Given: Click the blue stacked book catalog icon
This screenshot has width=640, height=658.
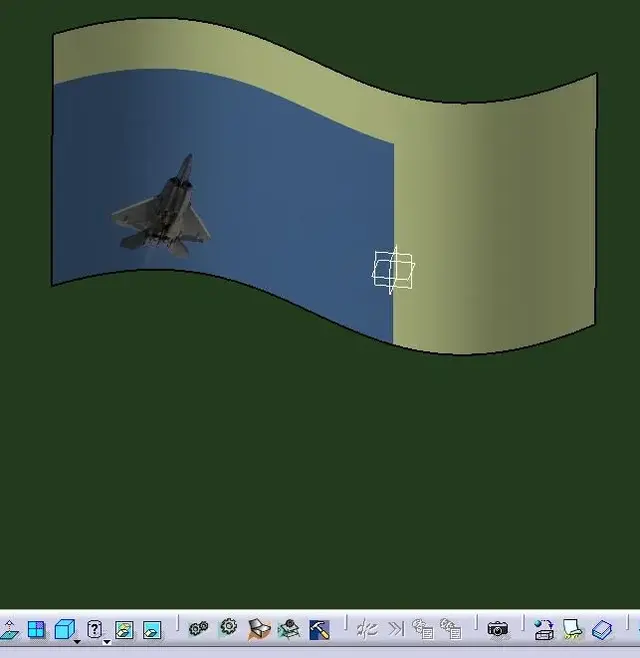Looking at the screenshot, I should pyautogui.click(x=601, y=629).
